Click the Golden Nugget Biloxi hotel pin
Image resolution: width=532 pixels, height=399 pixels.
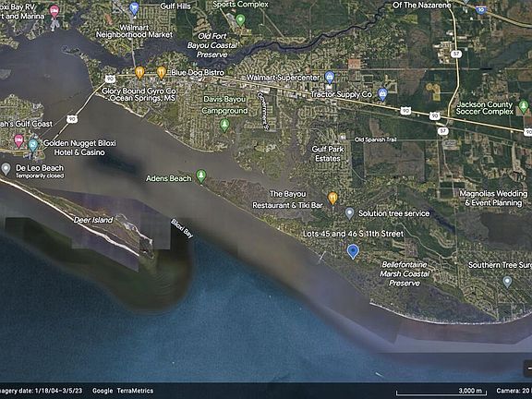point(33,145)
